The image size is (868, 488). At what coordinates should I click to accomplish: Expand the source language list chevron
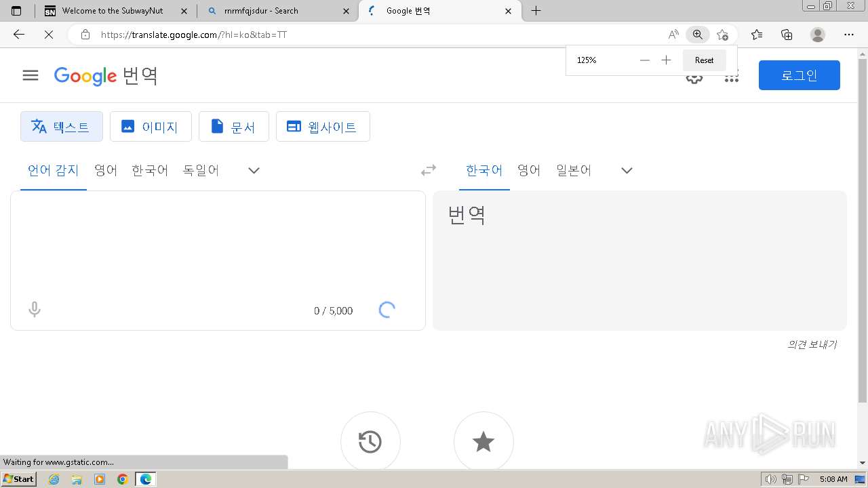[254, 170]
